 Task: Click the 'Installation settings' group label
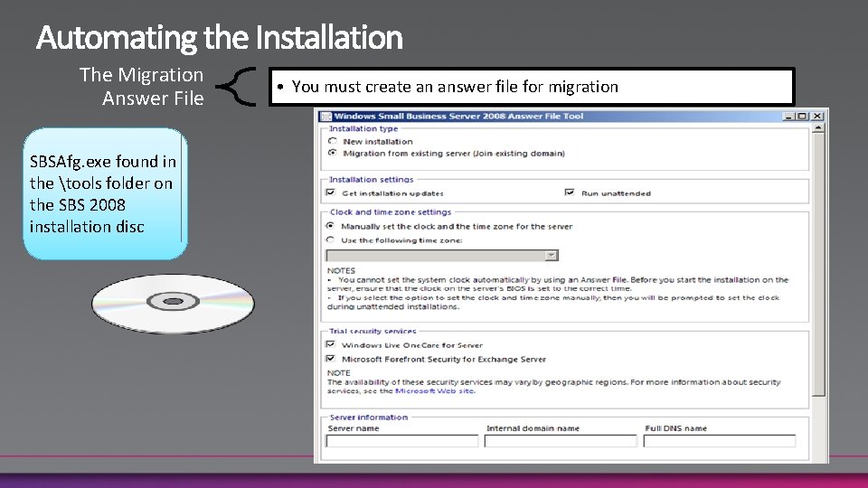pos(371,179)
